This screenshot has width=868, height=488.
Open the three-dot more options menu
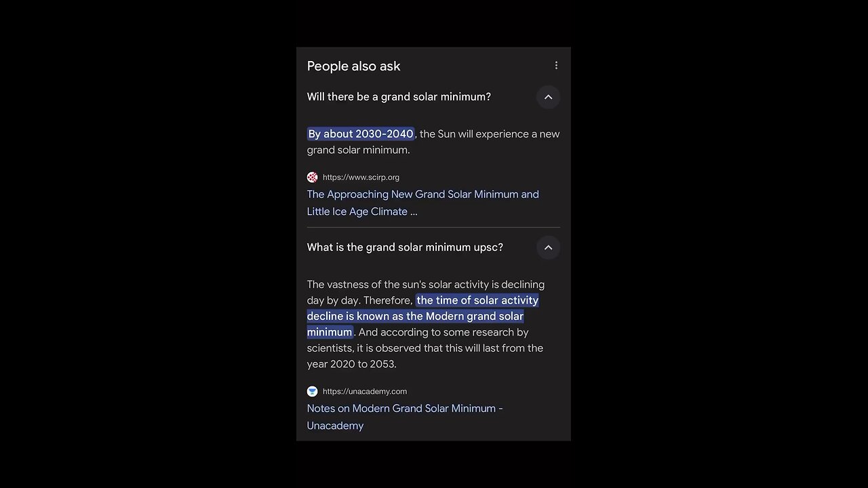[556, 66]
